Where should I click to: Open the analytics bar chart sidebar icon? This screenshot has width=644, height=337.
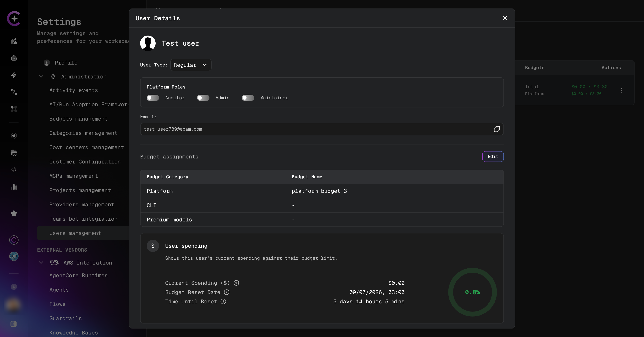[14, 187]
